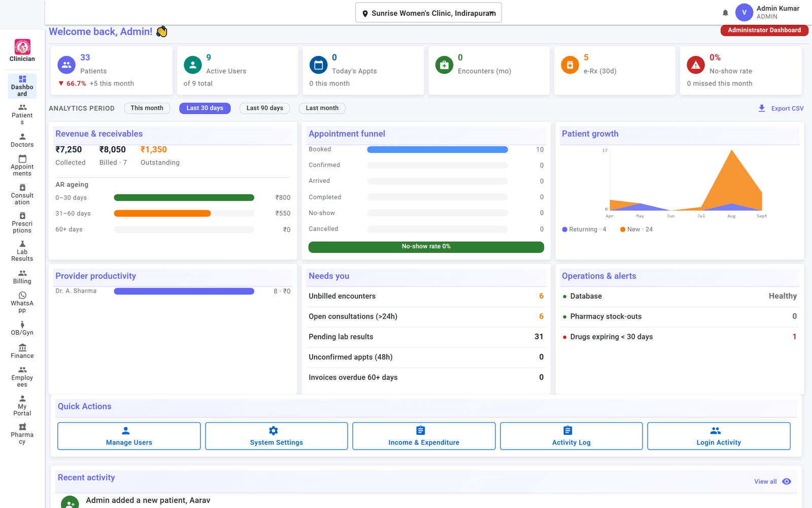Open Billing in sidebar
Screen dimensions: 812x508
[22, 277]
